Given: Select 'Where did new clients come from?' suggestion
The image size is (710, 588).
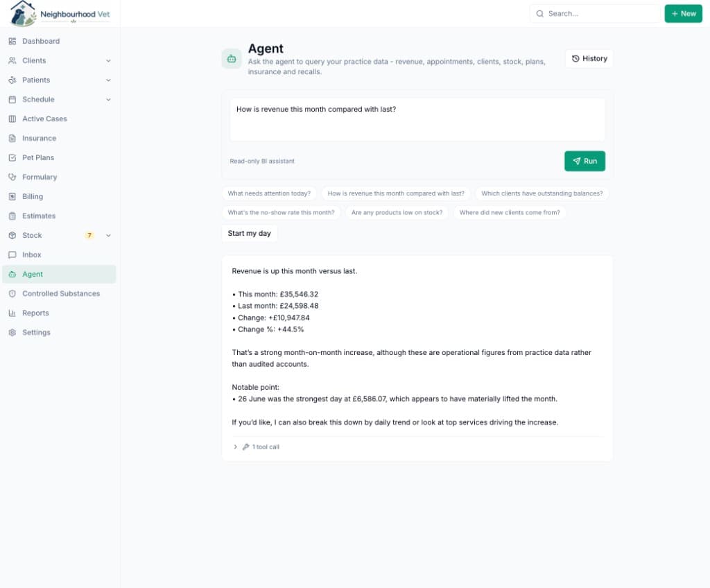Looking at the screenshot, I should pos(510,212).
